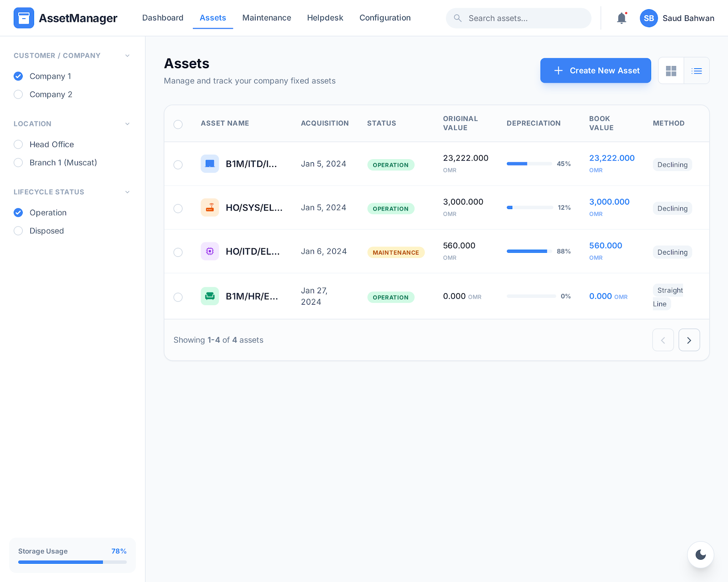728x582 pixels.
Task: Click the router icon for HO/SYS asset
Action: pos(210,208)
